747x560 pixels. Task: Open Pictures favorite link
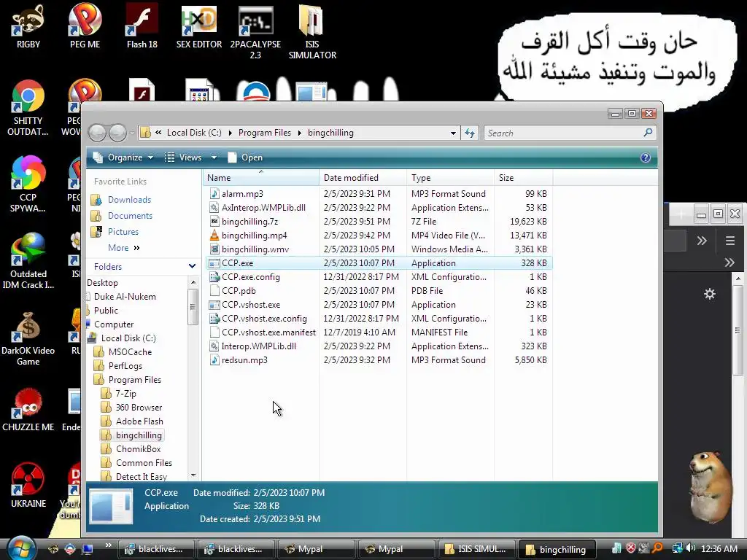pos(123,232)
